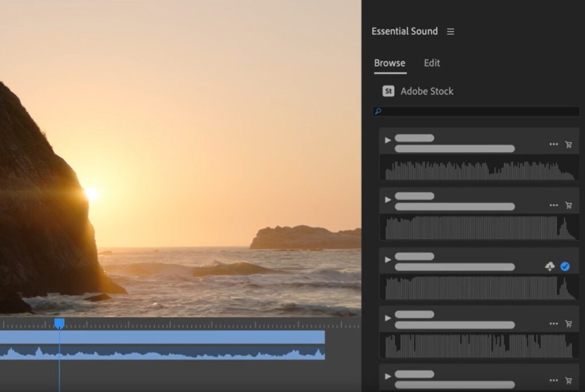Download the third track via cloud icon
This screenshot has height=392, width=585.
click(549, 265)
